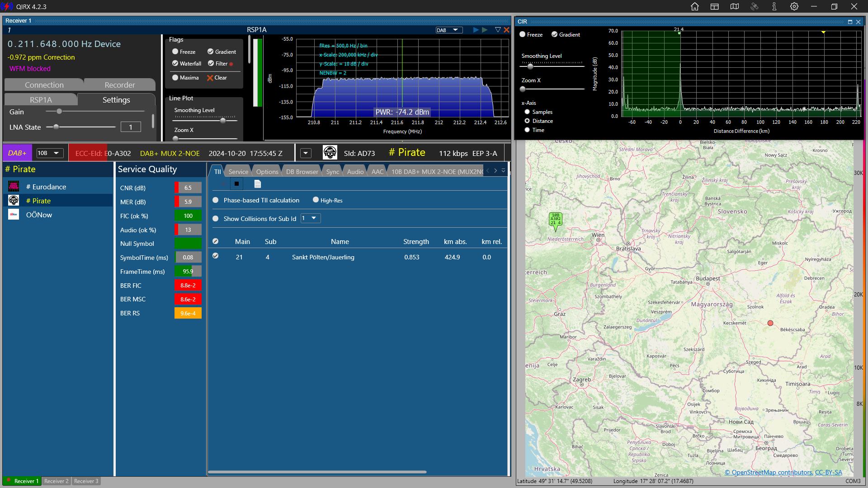Switch to the DB Browser tab

pyautogui.click(x=302, y=172)
